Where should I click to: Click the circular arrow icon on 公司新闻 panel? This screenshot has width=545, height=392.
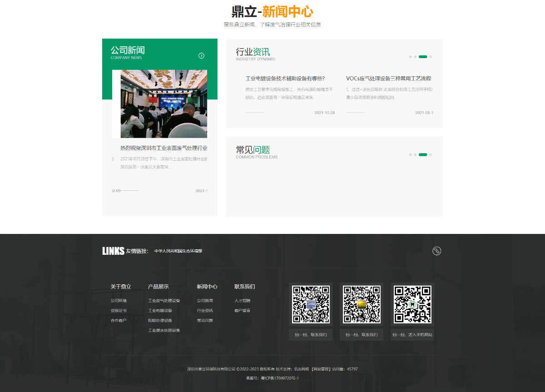[201, 55]
